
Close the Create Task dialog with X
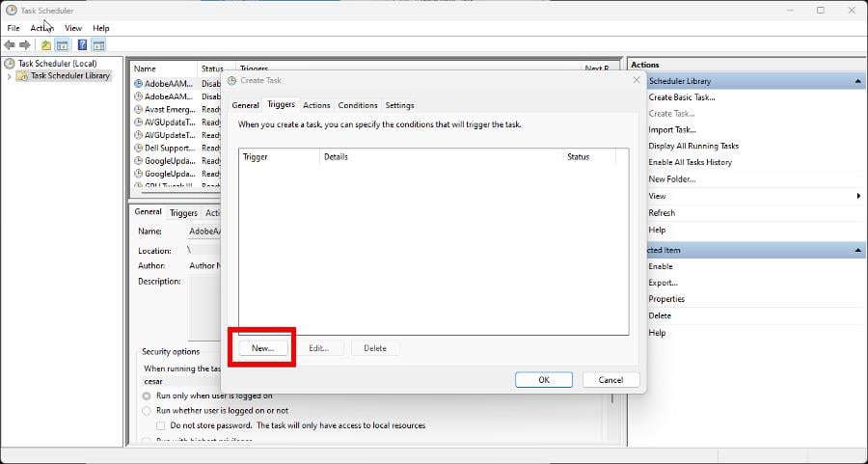click(x=637, y=80)
